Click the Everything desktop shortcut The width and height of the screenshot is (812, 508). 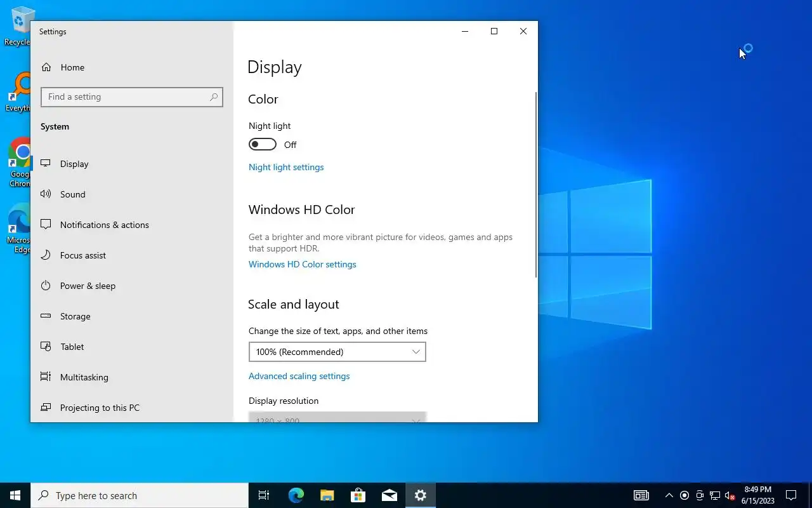coord(19,92)
